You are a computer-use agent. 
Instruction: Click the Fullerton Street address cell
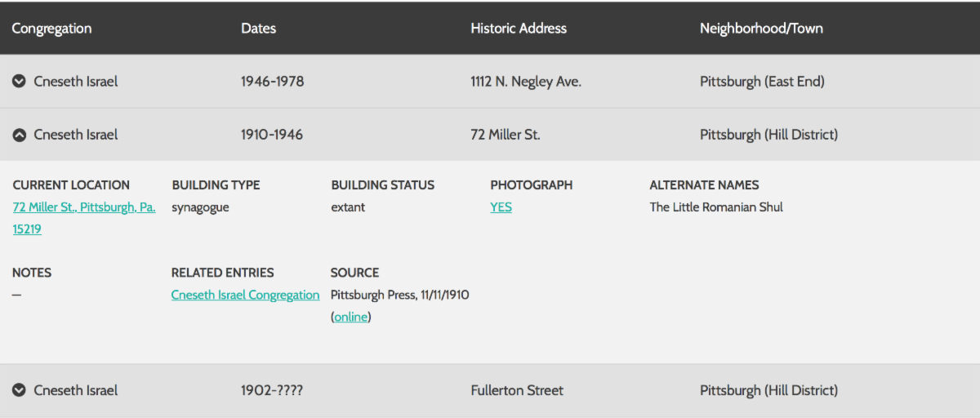tap(517, 390)
